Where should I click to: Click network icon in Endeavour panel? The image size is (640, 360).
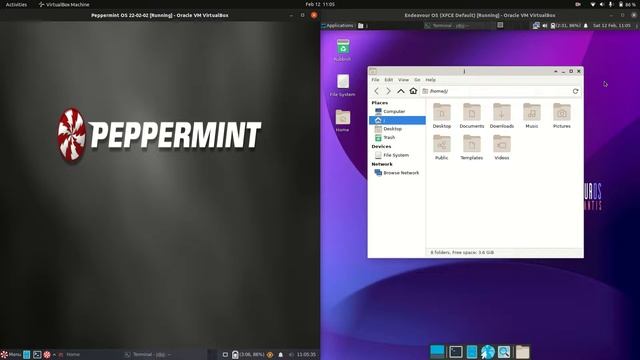click(536, 25)
